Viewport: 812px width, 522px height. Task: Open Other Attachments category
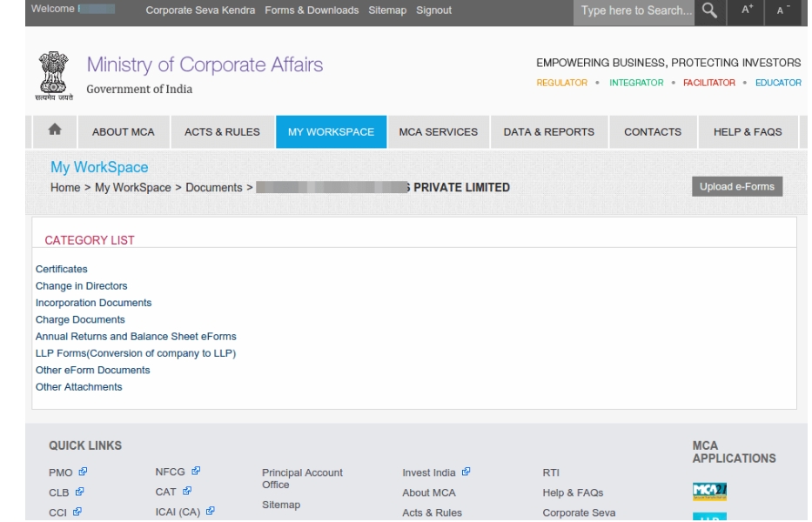[x=78, y=387]
